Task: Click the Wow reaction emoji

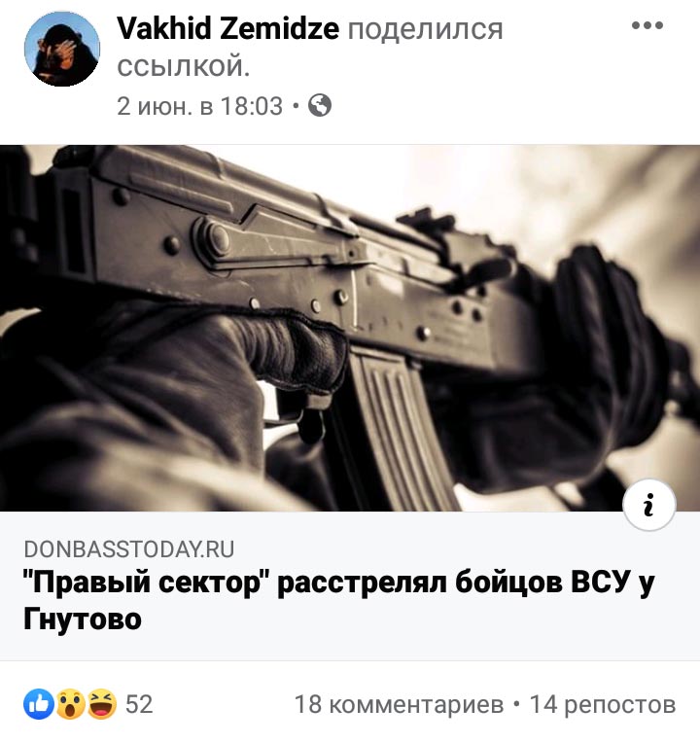Action: click(71, 704)
